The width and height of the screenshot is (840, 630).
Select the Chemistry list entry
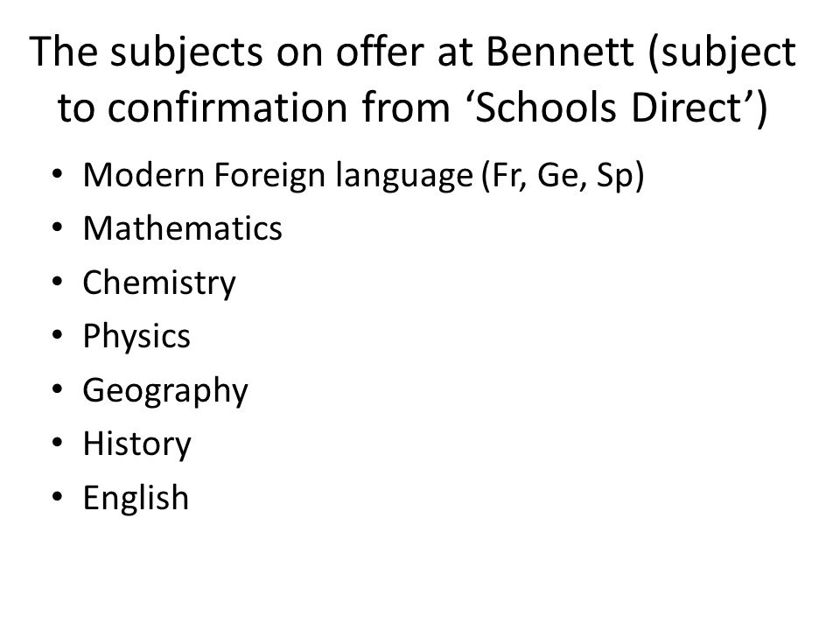tap(159, 283)
